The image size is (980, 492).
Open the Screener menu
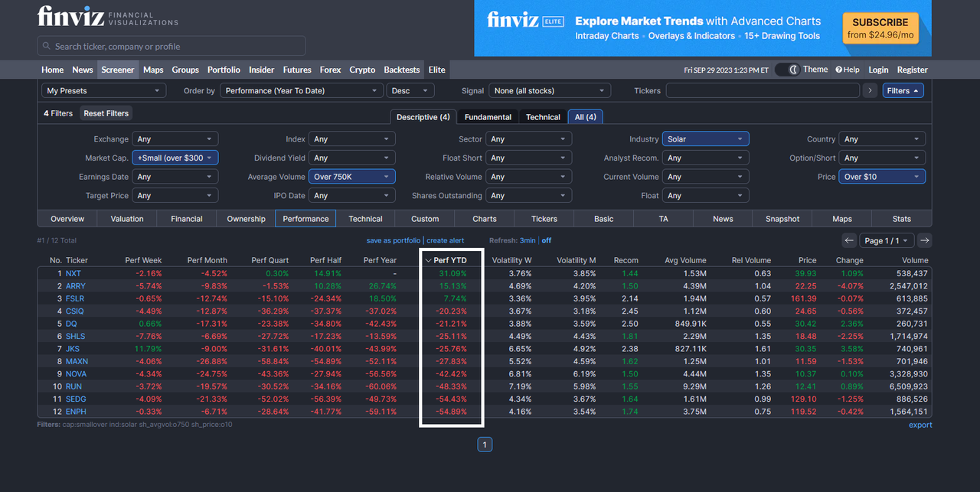coord(118,70)
